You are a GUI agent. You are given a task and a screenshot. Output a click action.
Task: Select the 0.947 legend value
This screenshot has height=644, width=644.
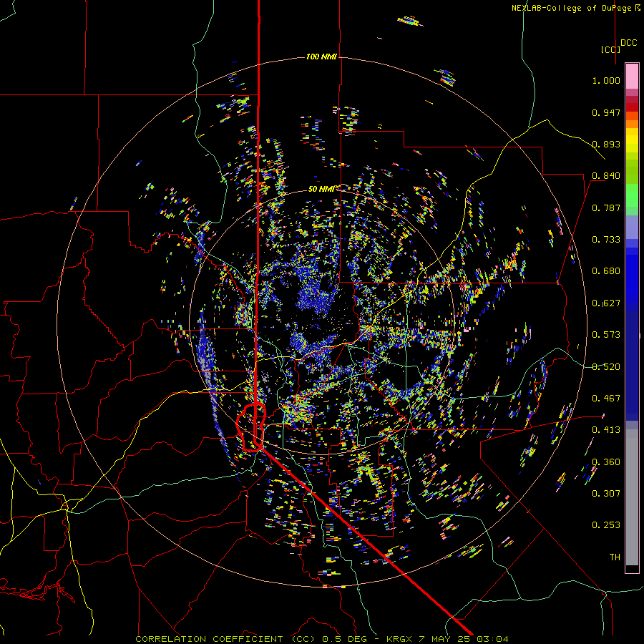click(x=606, y=112)
